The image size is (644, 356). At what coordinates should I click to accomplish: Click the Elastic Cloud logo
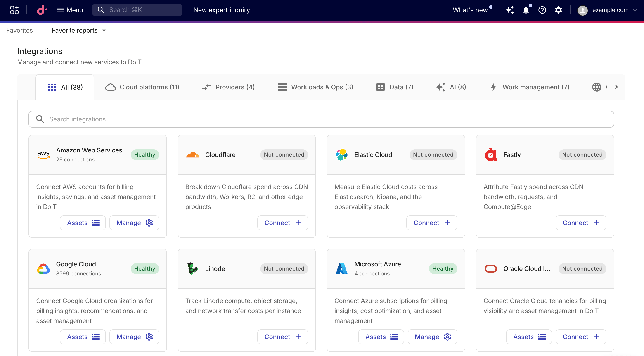click(341, 155)
